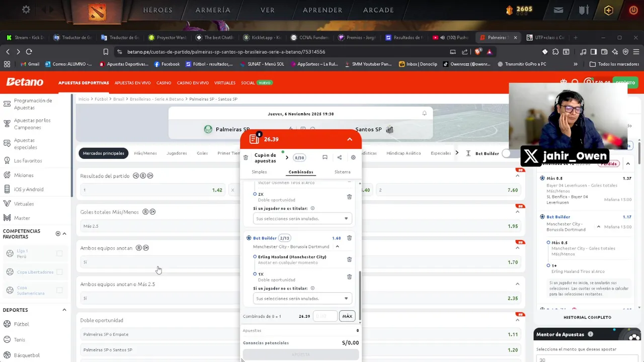Open the browser extensions puzzle icon
The height and width of the screenshot is (362, 644).
[555, 51]
